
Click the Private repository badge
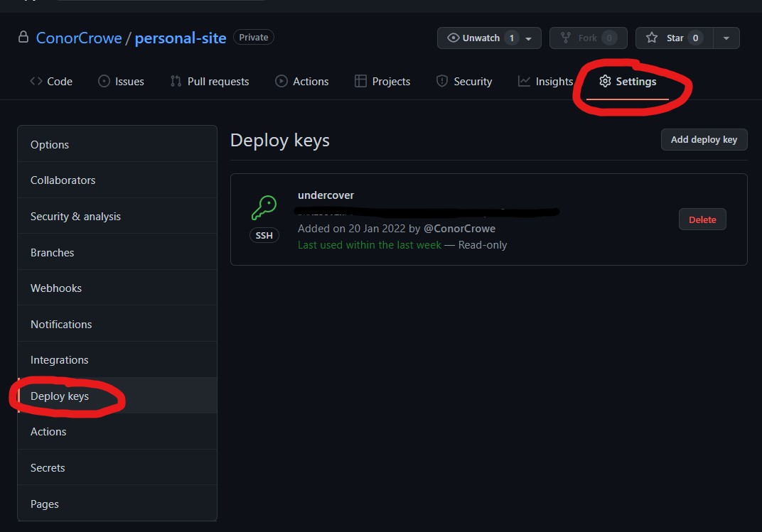[x=254, y=37]
